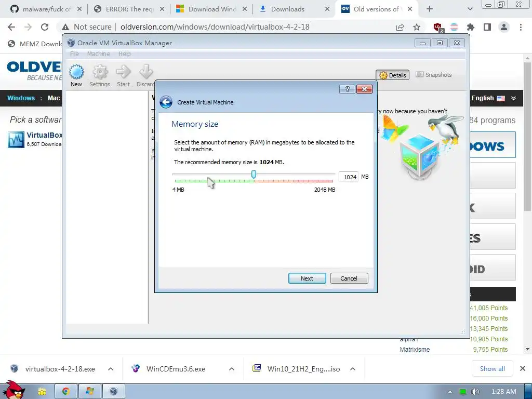This screenshot has height=399, width=532.
Task: Click the volume speaker tray icon
Action: (475, 392)
